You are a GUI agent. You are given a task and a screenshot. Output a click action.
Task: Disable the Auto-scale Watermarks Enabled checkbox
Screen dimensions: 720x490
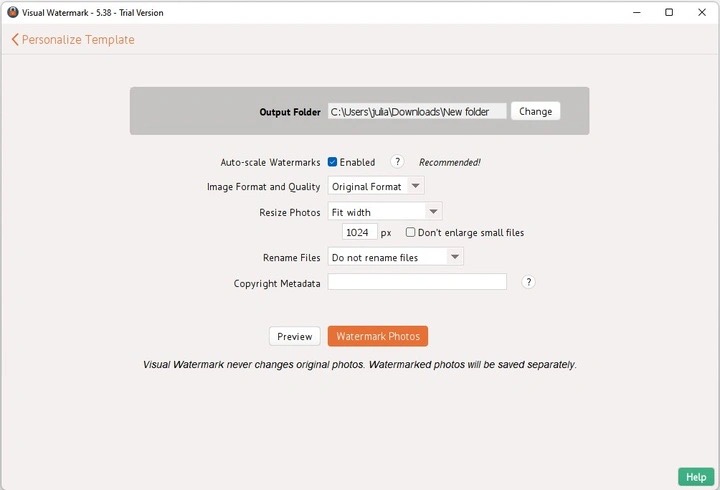tap(332, 162)
